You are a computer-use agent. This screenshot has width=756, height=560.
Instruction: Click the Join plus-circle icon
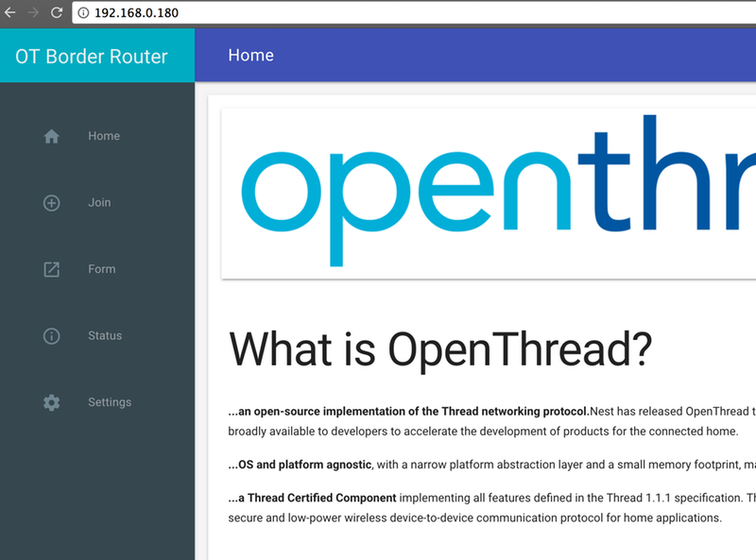(x=52, y=202)
